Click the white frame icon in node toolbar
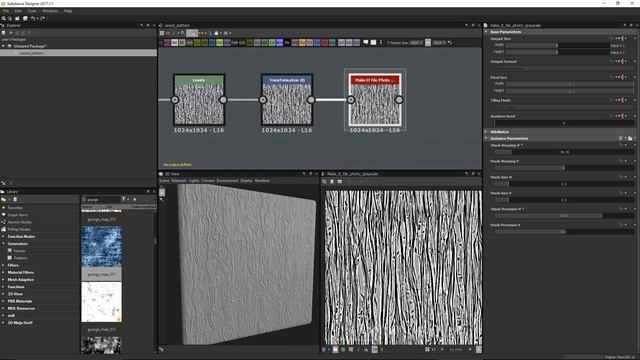The width and height of the screenshot is (640, 360). 373,42
